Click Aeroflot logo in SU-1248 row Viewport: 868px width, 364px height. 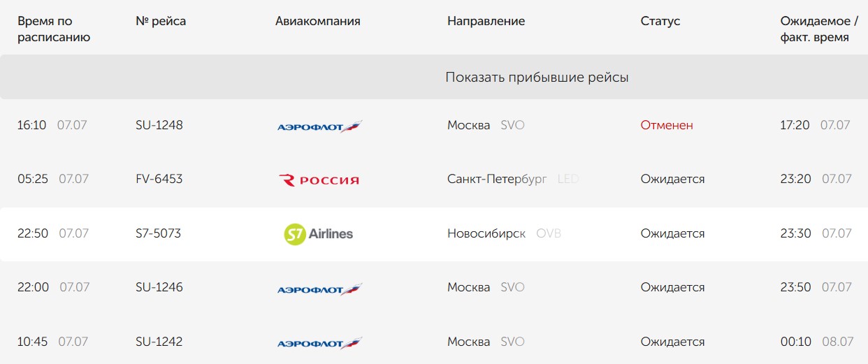(319, 126)
